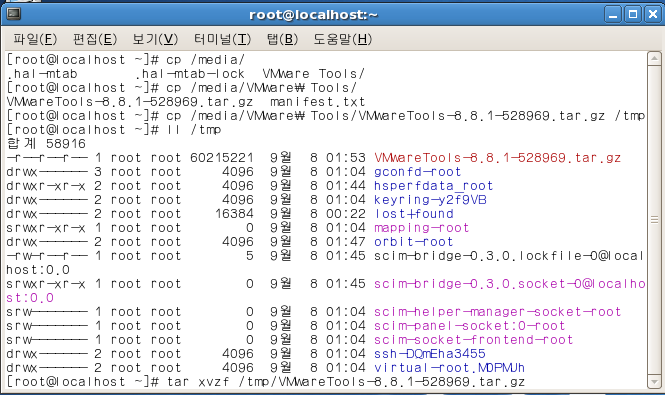Viewport: 665px width, 395px height.
Task: Click the vertical scrollbar thumb grip
Action: click(654, 219)
